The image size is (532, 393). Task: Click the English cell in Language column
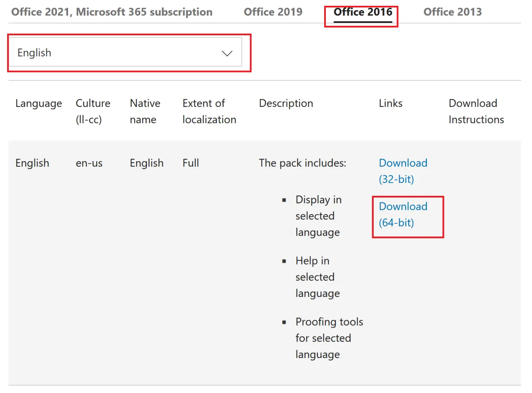[32, 163]
